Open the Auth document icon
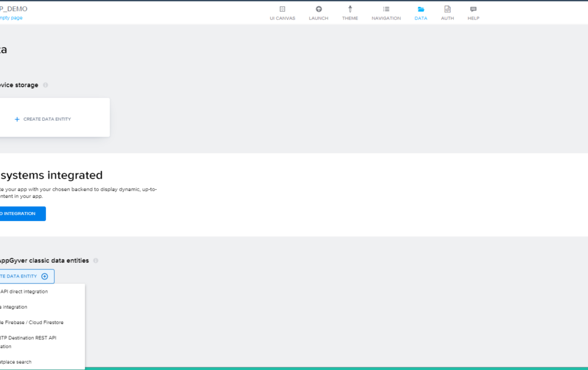 click(x=447, y=9)
